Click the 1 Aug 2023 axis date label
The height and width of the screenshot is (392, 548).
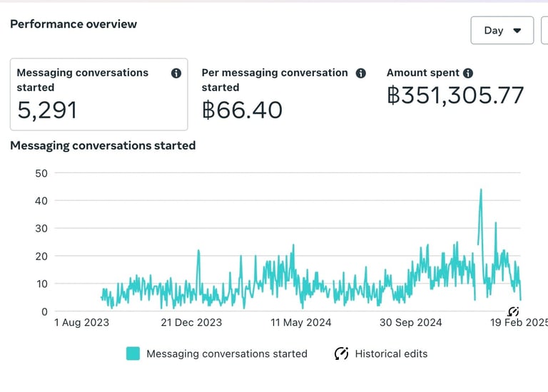[82, 322]
